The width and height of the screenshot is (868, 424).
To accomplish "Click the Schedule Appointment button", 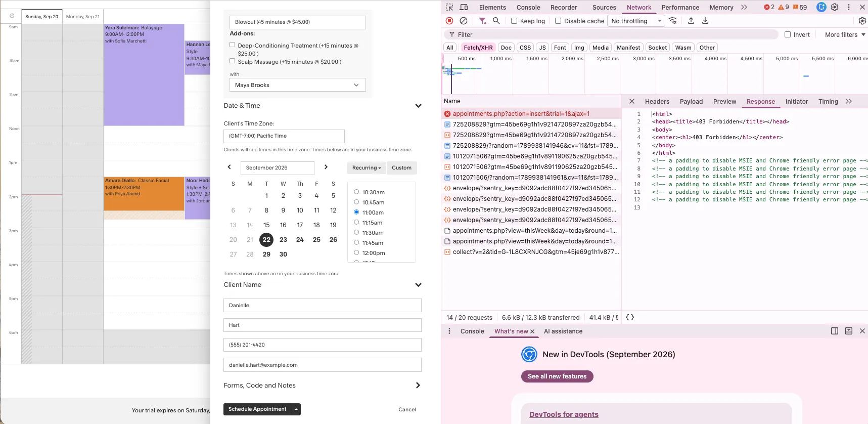I will tap(257, 409).
